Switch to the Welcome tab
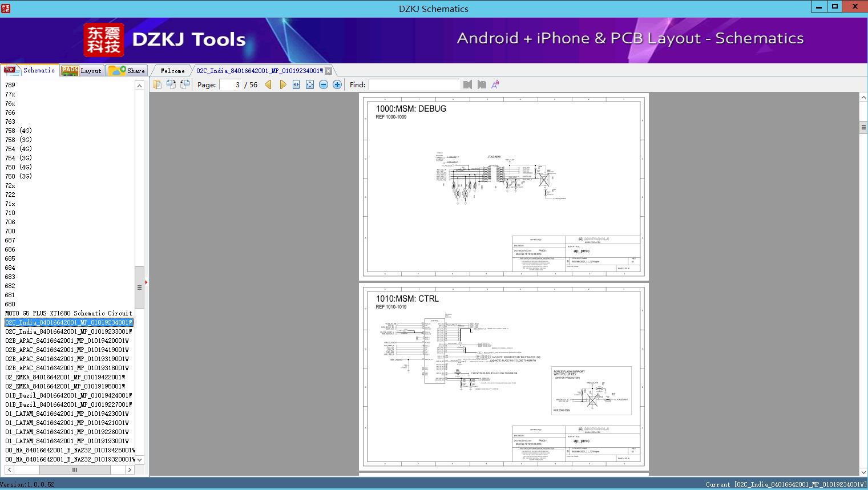This screenshot has width=868, height=490. point(172,71)
